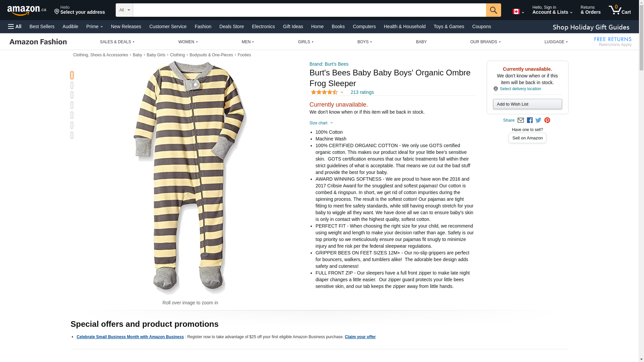The image size is (644, 362).
Task: Open the Deals Store nav item
Action: 231,26
